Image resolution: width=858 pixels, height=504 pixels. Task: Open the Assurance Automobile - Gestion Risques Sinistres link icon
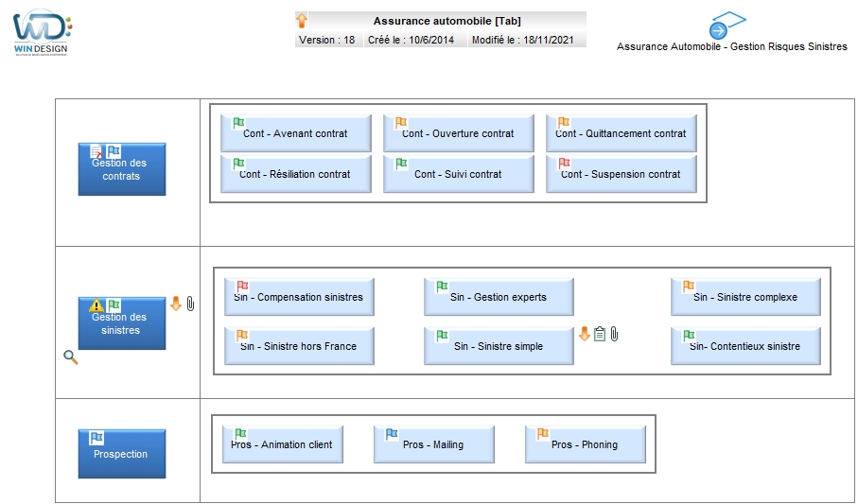(727, 25)
